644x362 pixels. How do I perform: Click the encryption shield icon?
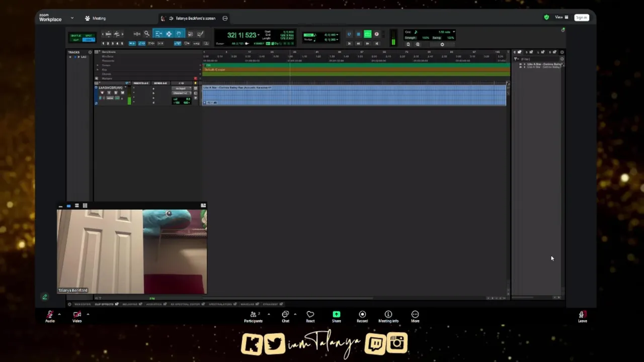click(x=546, y=18)
